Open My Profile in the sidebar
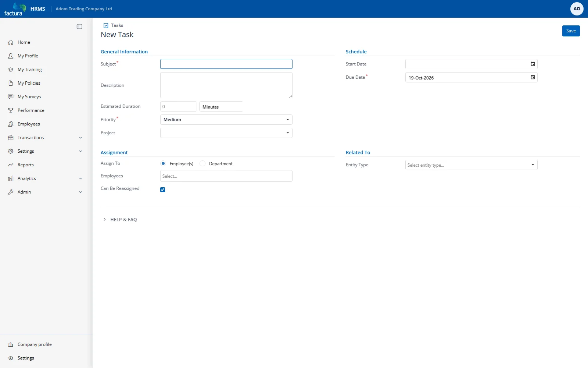The image size is (588, 368). pyautogui.click(x=28, y=56)
